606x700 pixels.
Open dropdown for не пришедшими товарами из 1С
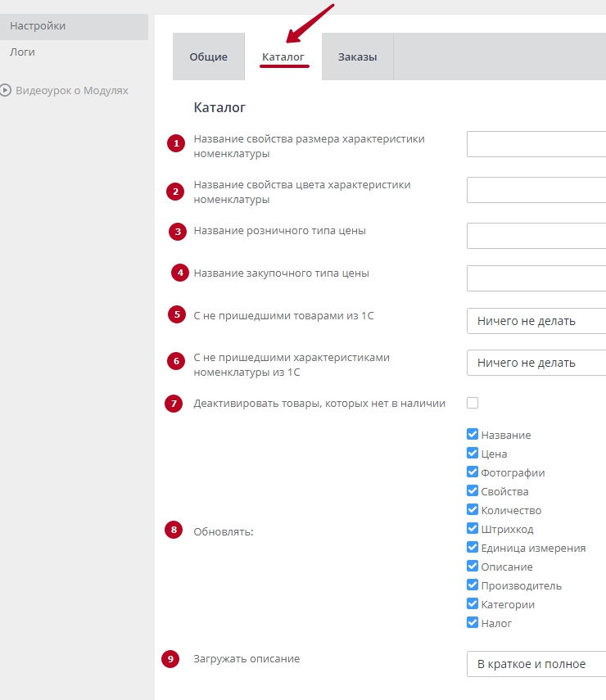pos(536,321)
